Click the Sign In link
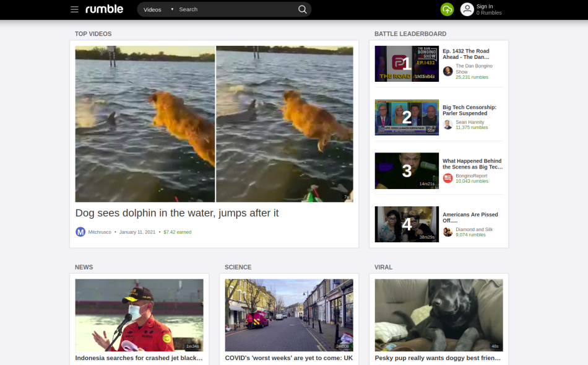The height and width of the screenshot is (365, 588). pos(487,6)
